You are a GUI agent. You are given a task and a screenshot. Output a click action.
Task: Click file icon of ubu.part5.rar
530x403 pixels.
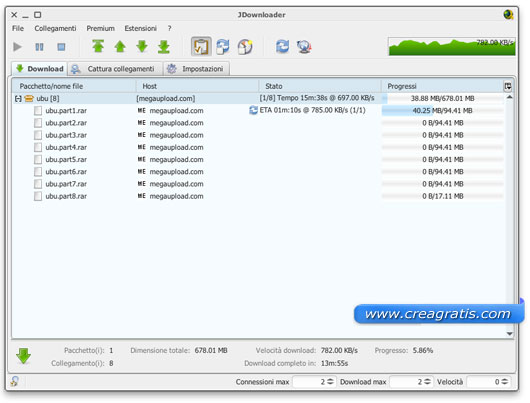(x=38, y=159)
